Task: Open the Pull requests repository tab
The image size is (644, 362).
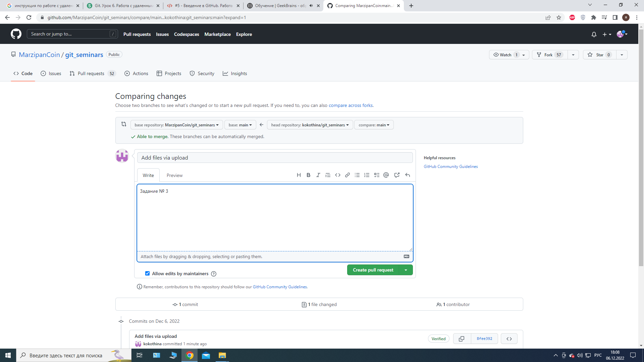Action: [91, 73]
